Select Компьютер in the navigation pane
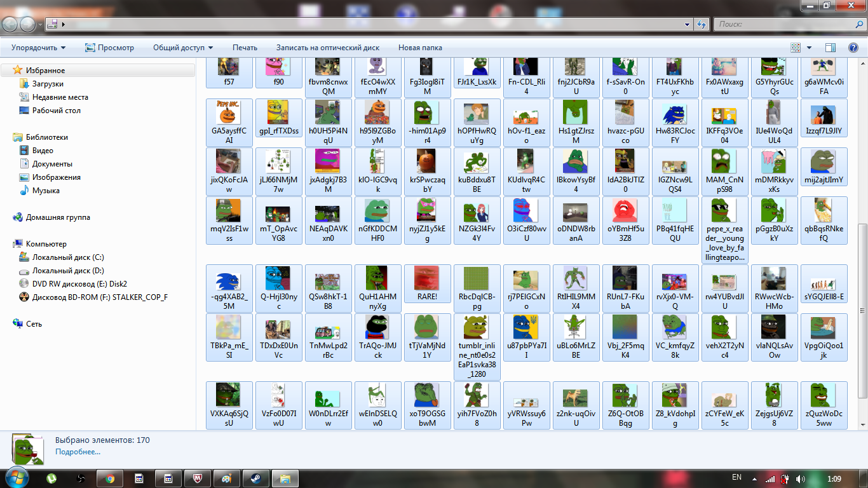Image resolution: width=868 pixels, height=488 pixels. (x=46, y=244)
